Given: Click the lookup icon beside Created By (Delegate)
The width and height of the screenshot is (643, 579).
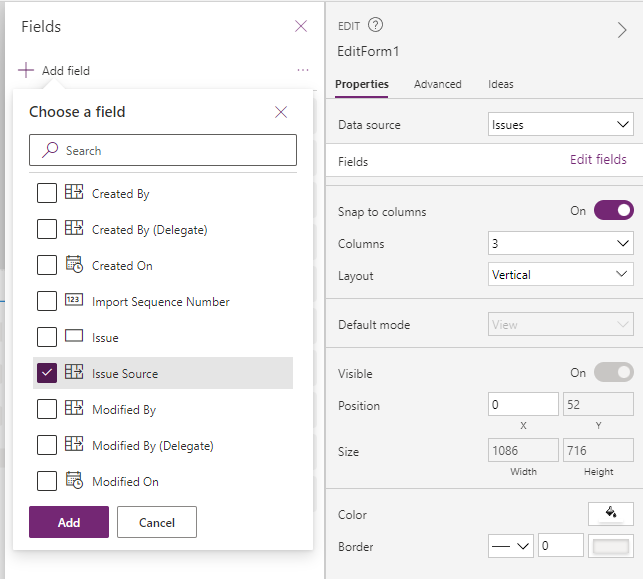Looking at the screenshot, I should point(74,228).
